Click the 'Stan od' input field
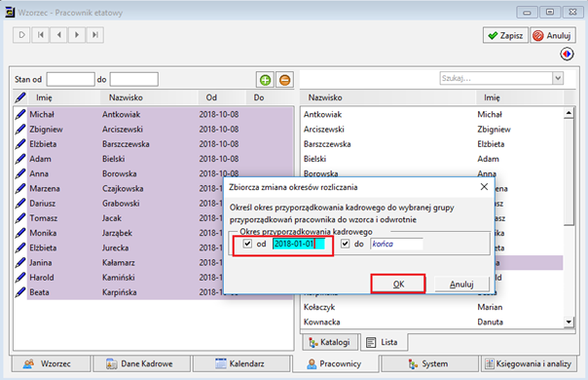This screenshot has width=588, height=380. [x=70, y=79]
